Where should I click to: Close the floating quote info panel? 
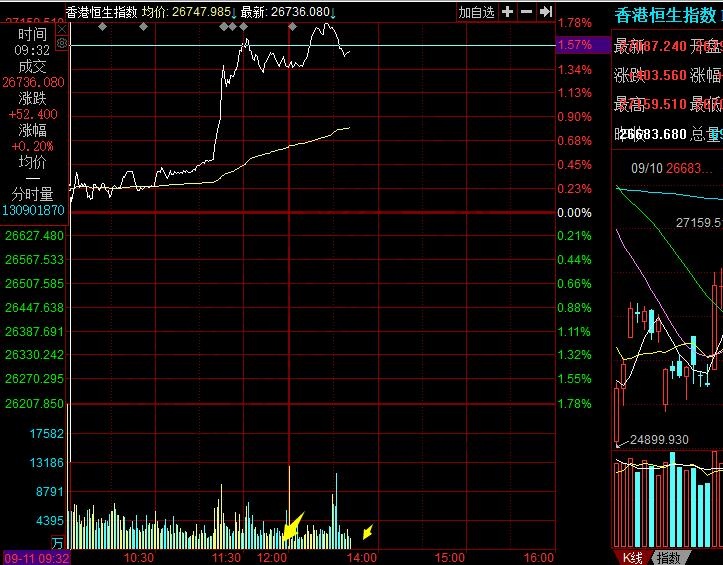click(62, 30)
